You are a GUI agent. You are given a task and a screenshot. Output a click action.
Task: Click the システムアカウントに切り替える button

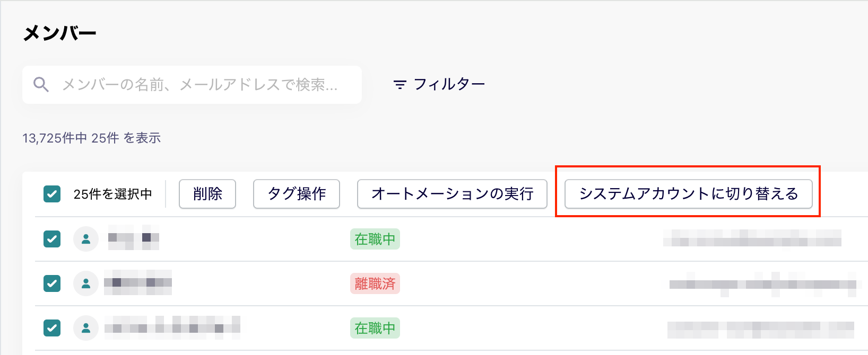[x=689, y=194]
